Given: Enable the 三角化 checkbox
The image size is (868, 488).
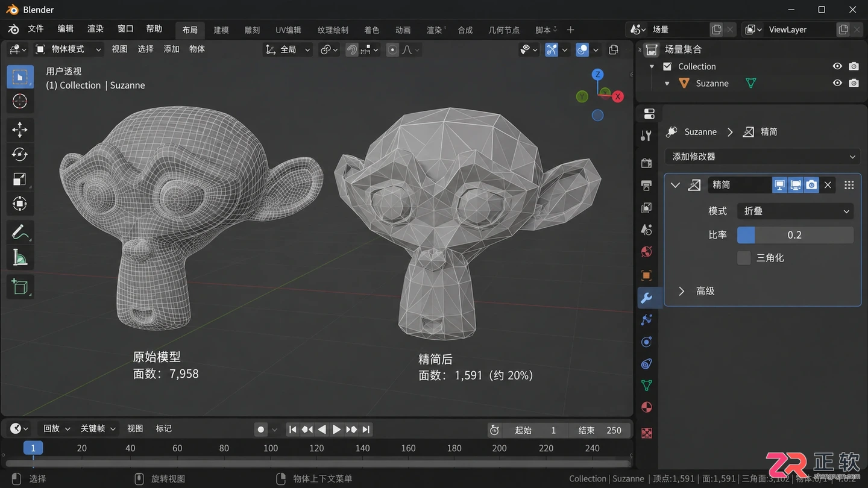Looking at the screenshot, I should pos(744,258).
